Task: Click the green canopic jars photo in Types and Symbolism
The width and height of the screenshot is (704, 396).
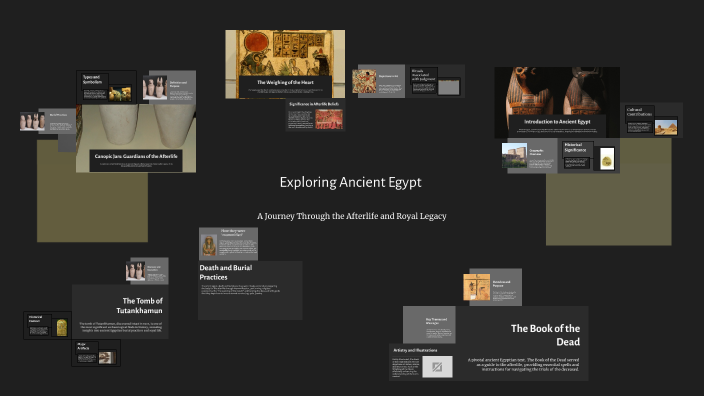Action: (x=120, y=93)
